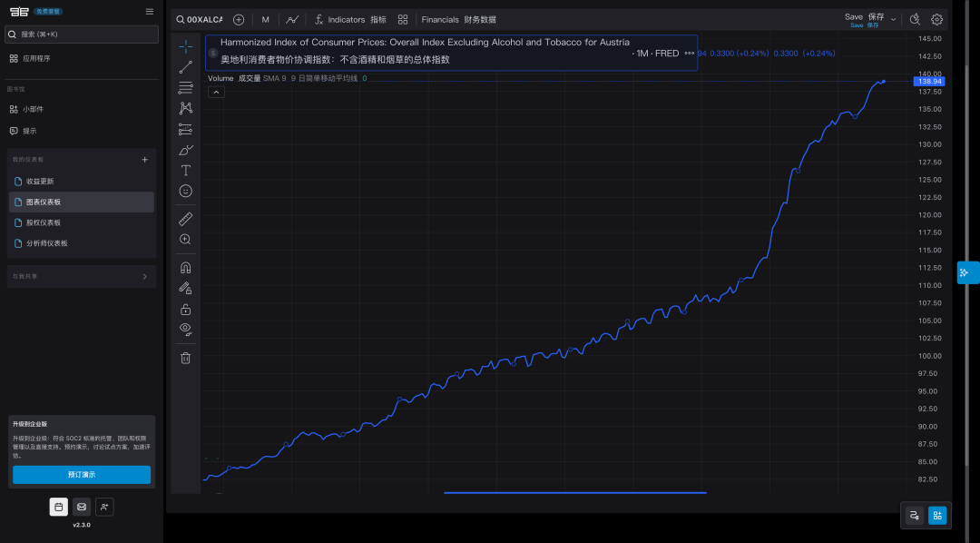
Task: Open the quick search icon in chart toolbar
Action: pos(915,19)
